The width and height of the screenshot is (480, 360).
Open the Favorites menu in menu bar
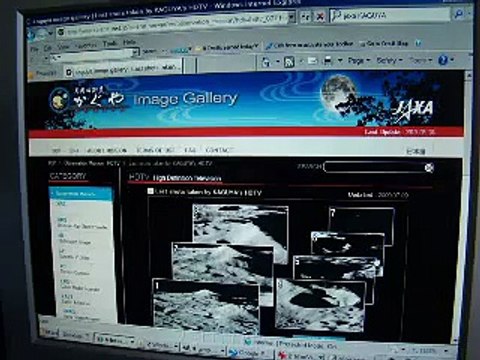coord(86,46)
